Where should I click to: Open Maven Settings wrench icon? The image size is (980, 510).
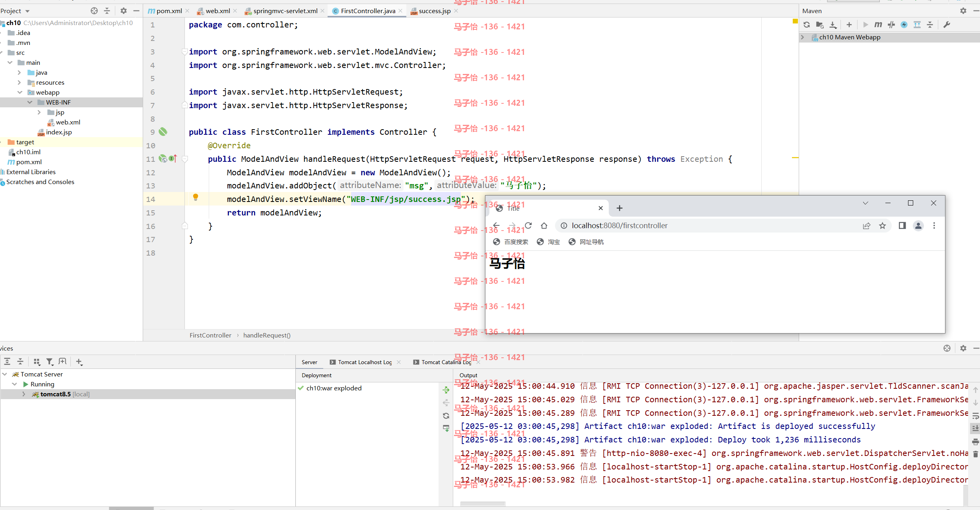[x=947, y=25]
